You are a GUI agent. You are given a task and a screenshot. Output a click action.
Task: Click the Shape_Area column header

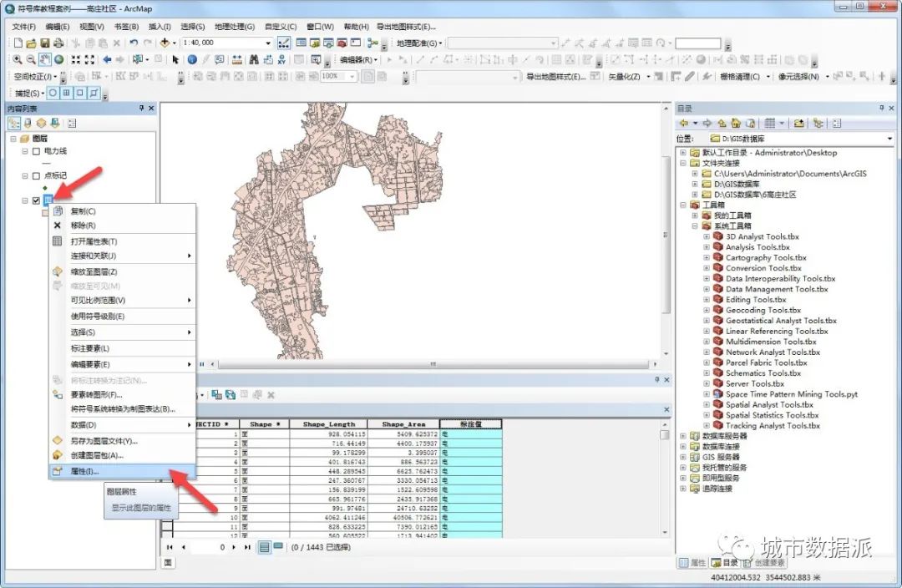pos(403,424)
